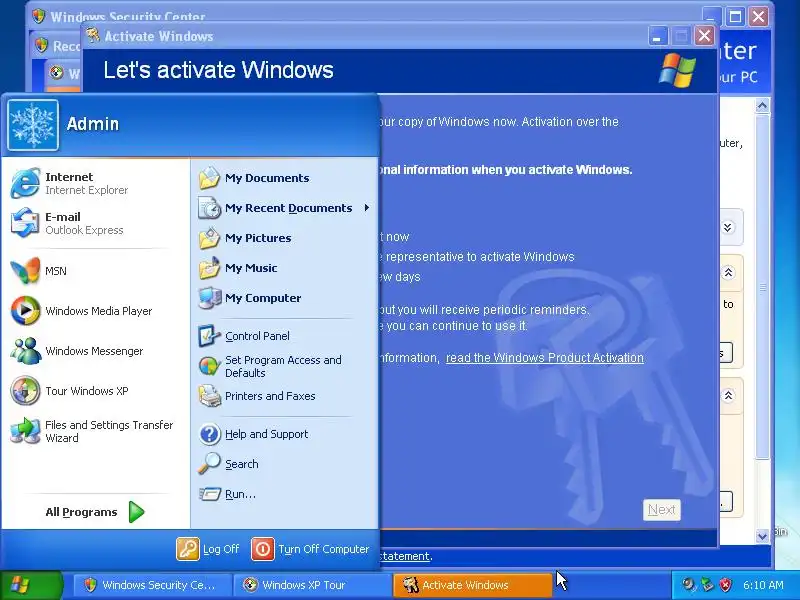The height and width of the screenshot is (600, 800).
Task: Maximize the Windows Security Center window
Action: pos(735,17)
